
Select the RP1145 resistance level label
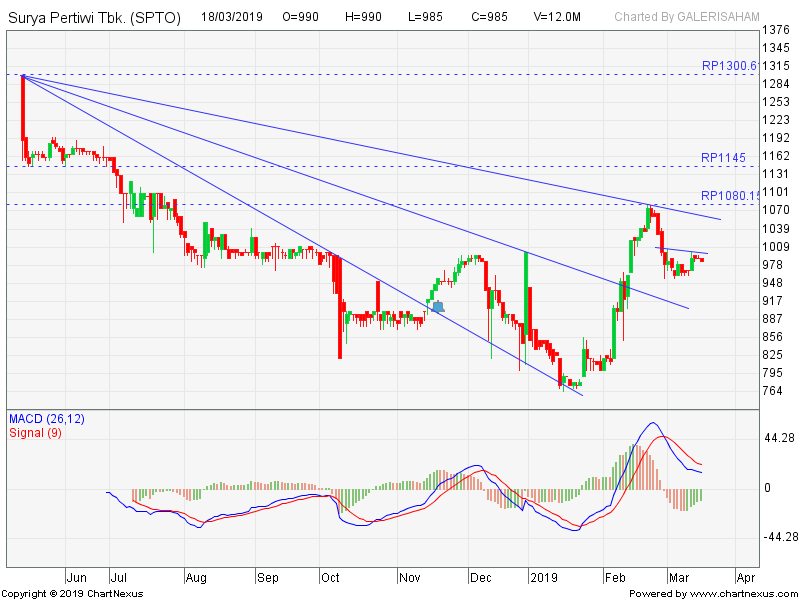tap(724, 158)
